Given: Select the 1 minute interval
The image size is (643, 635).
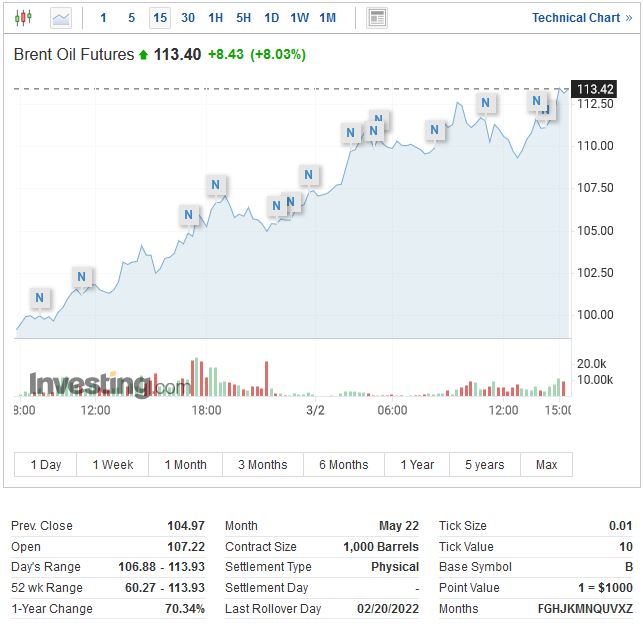Looking at the screenshot, I should coord(103,18).
